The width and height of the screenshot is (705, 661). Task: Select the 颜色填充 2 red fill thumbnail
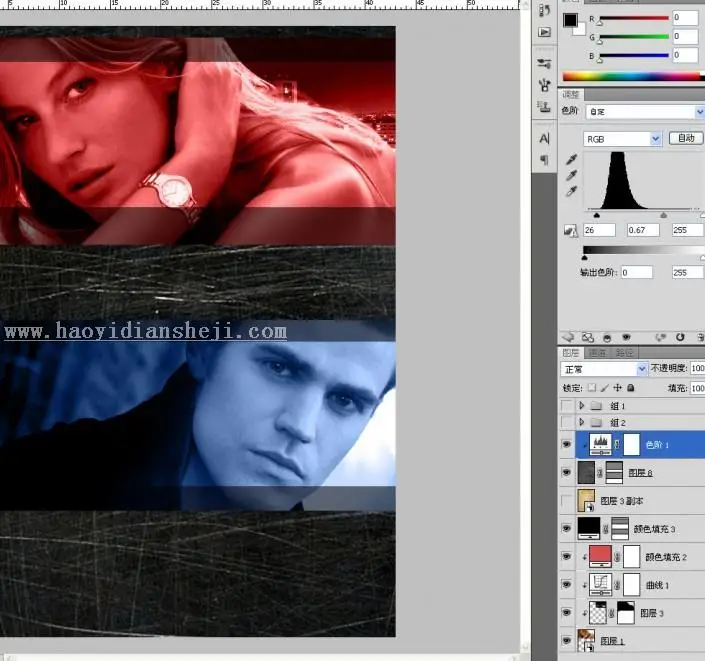(x=601, y=557)
